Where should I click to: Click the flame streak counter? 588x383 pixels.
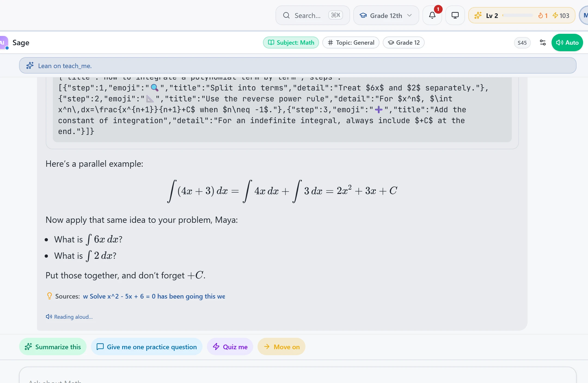pos(543,16)
